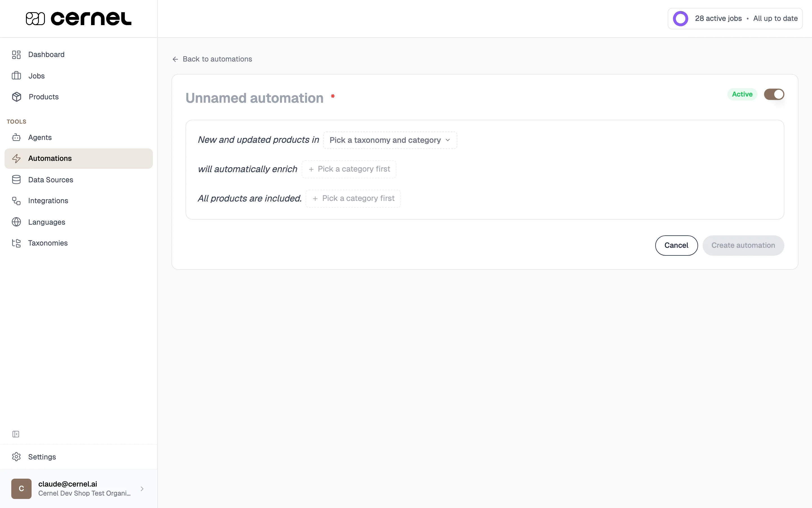Viewport: 812px width, 508px height.
Task: Collapse the sidebar with the panel icon
Action: point(16,434)
